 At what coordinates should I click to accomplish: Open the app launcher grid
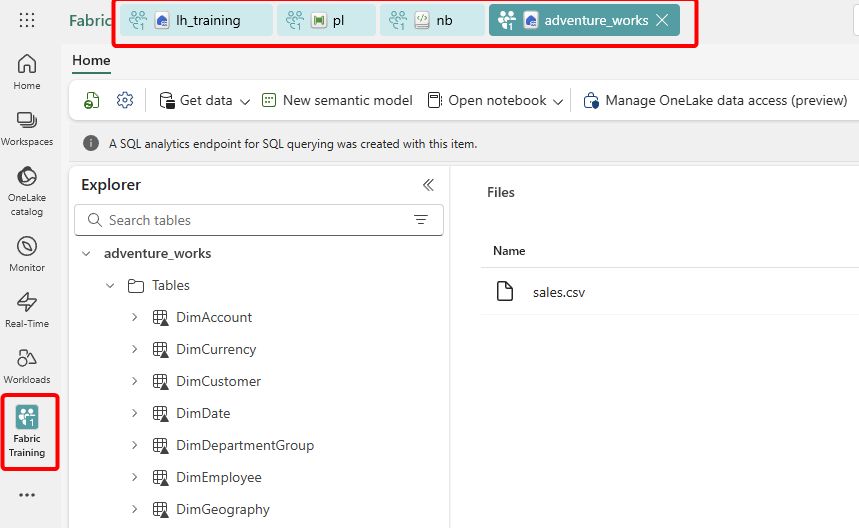tap(27, 20)
